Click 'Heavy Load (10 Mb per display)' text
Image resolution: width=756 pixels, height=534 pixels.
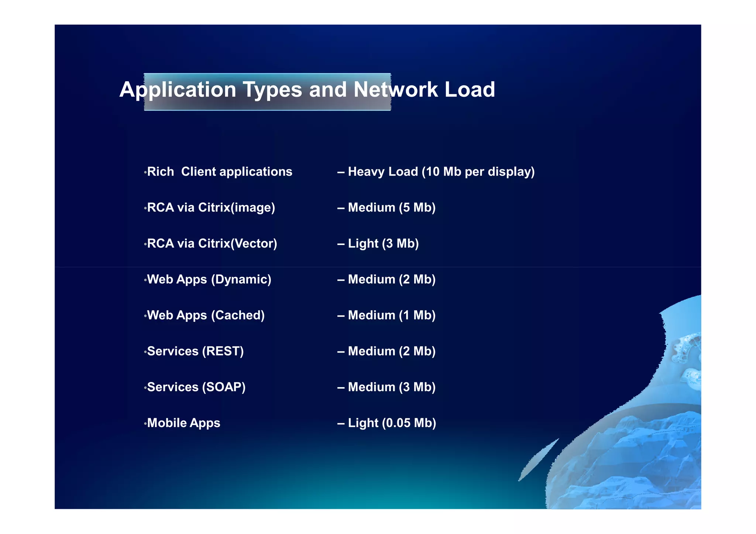[x=441, y=172]
